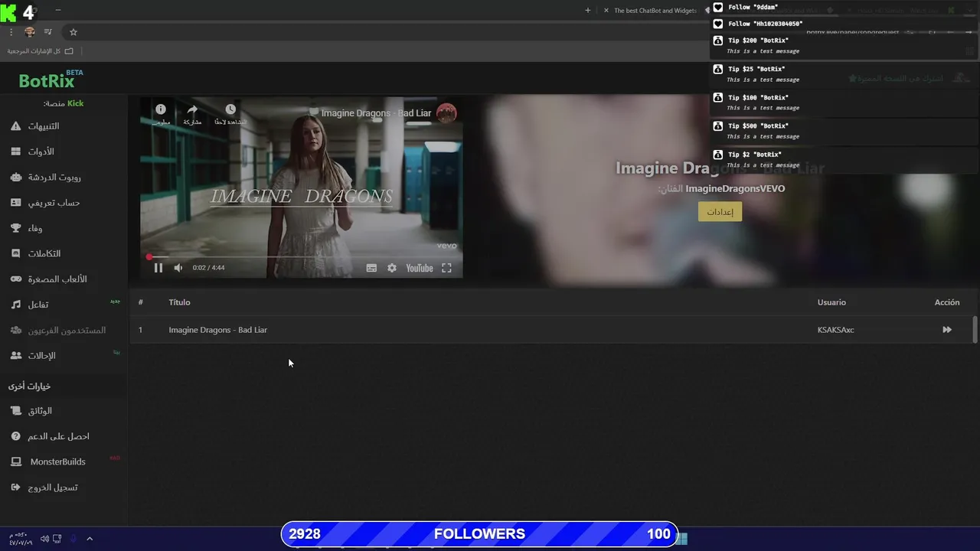Skip the Imagine Dragons - Bad Liar song
Image resolution: width=980 pixels, height=551 pixels.
pyautogui.click(x=947, y=330)
